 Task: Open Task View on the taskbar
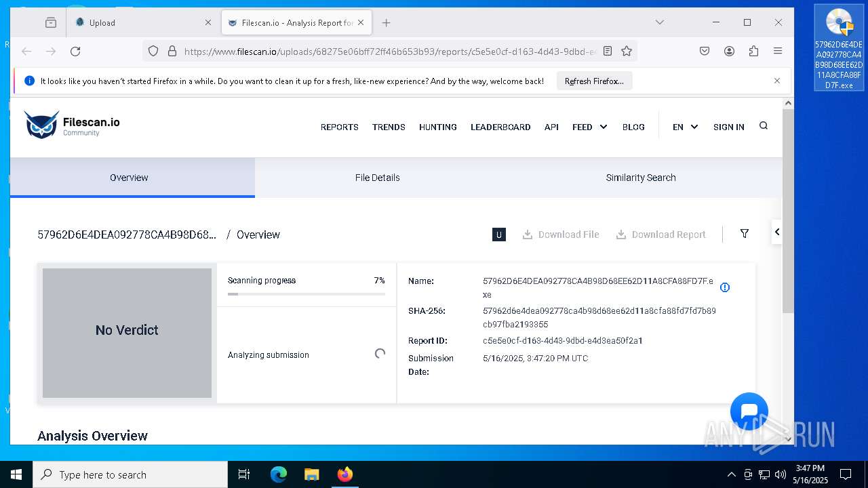tap(244, 474)
